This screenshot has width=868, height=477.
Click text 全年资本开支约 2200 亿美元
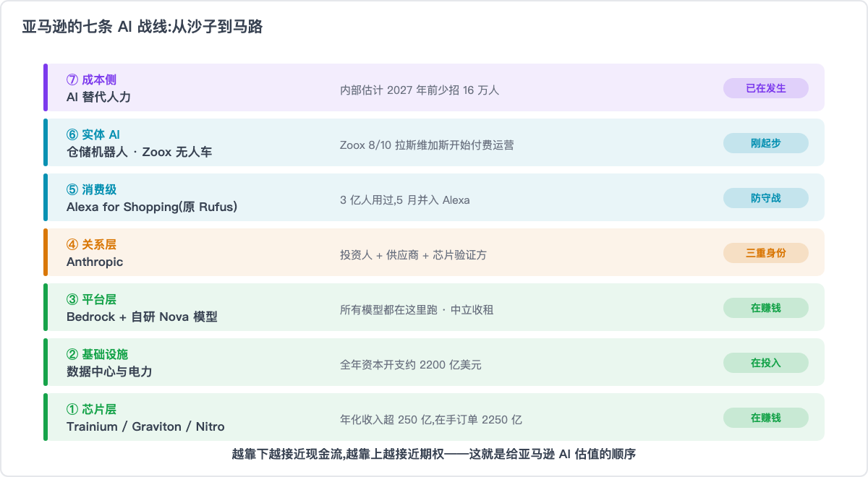tap(411, 365)
